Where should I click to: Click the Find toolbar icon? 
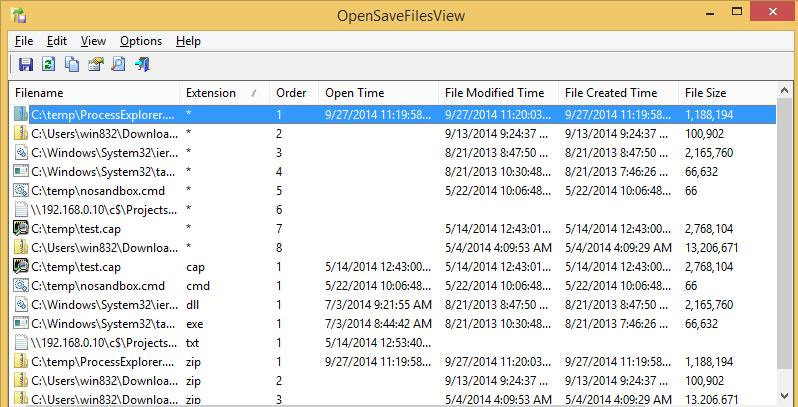pos(118,66)
